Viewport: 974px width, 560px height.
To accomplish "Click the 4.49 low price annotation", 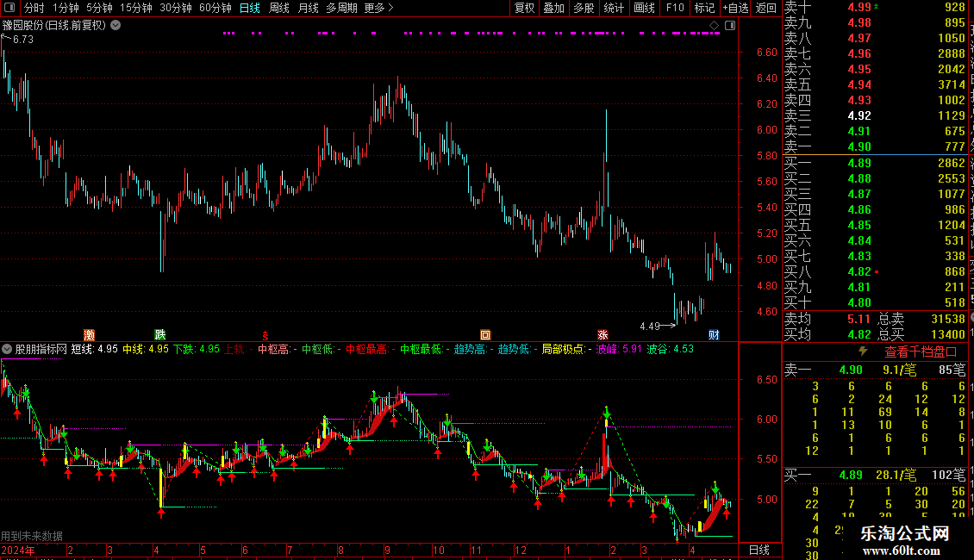I will click(x=650, y=326).
